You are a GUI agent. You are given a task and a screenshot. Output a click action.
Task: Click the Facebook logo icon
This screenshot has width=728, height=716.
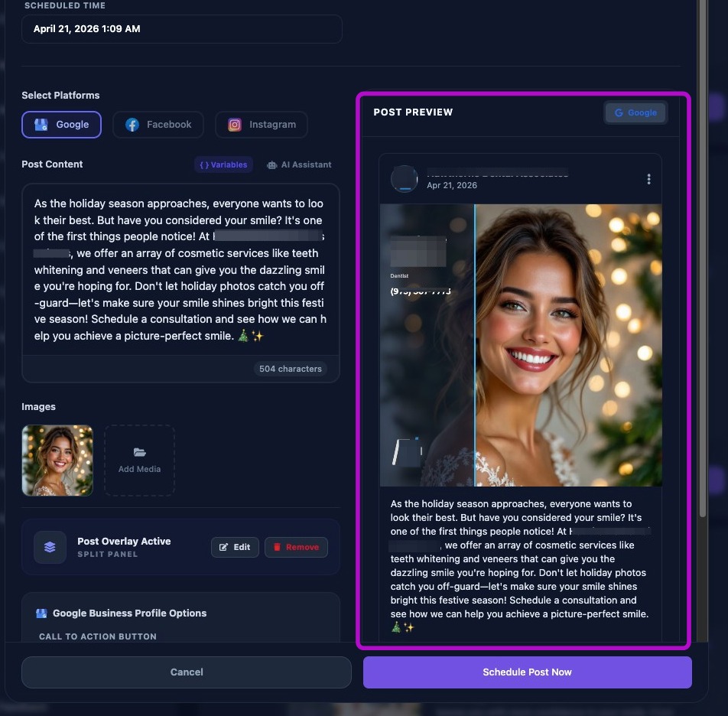[132, 125]
